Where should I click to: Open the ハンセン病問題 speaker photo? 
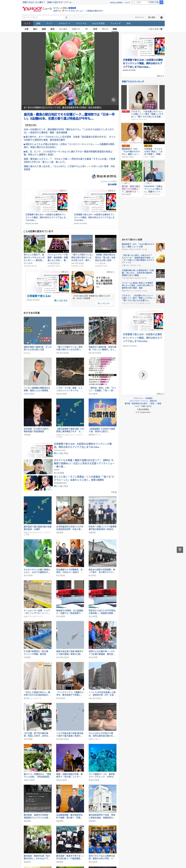click(38, 371)
